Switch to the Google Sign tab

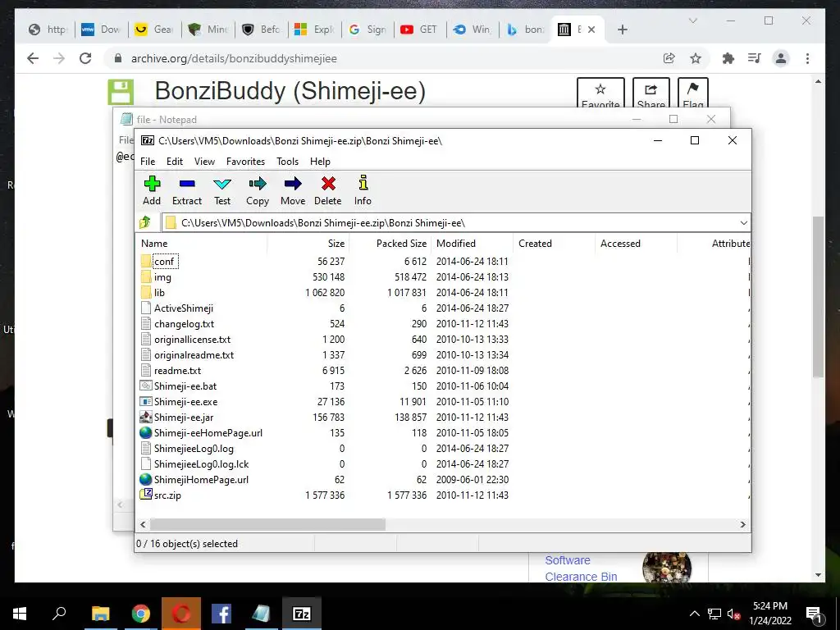point(367,30)
